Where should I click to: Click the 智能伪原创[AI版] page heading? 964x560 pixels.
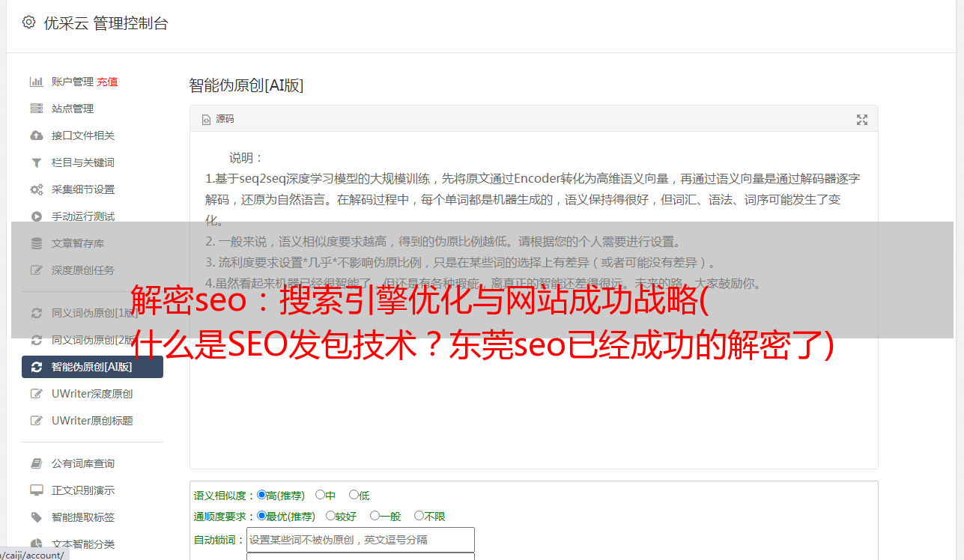pyautogui.click(x=246, y=85)
